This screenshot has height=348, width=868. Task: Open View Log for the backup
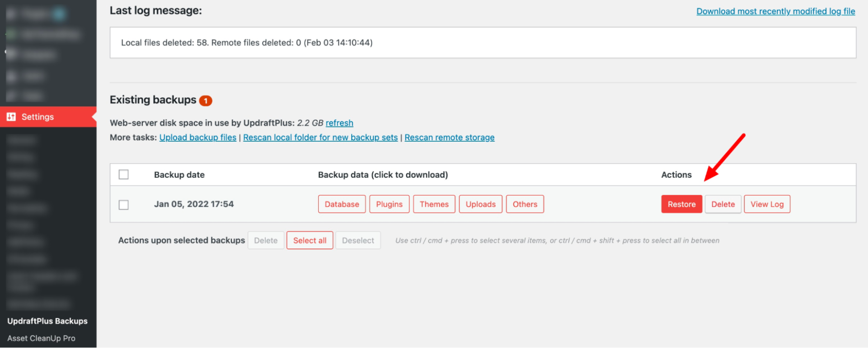[767, 204]
